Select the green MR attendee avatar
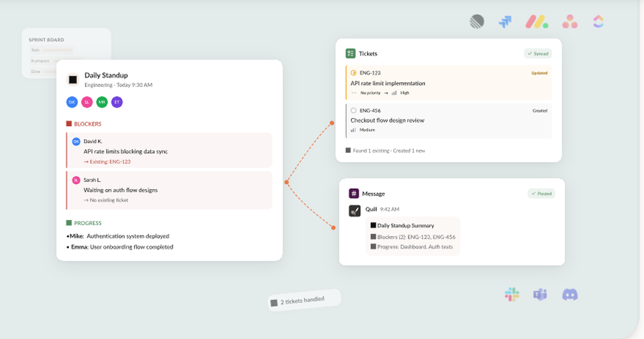644x339 pixels. point(102,102)
